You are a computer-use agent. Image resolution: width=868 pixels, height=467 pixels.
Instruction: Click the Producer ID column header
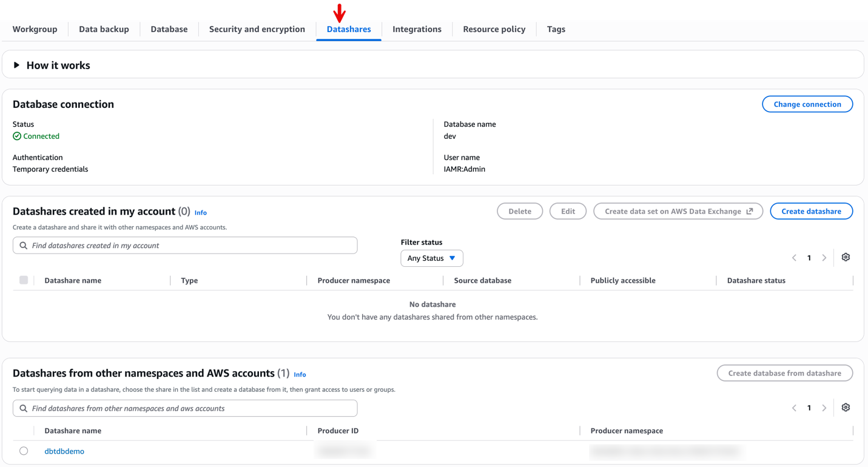point(338,431)
